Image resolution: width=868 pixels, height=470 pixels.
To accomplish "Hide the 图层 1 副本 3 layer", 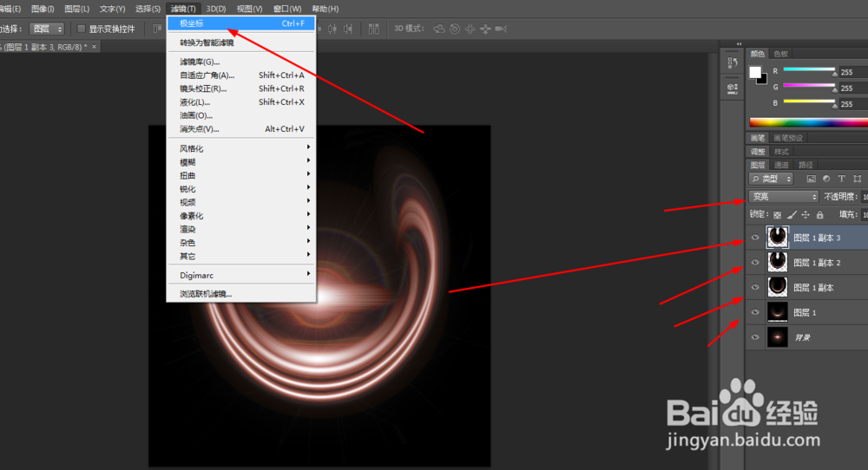I will [755, 238].
